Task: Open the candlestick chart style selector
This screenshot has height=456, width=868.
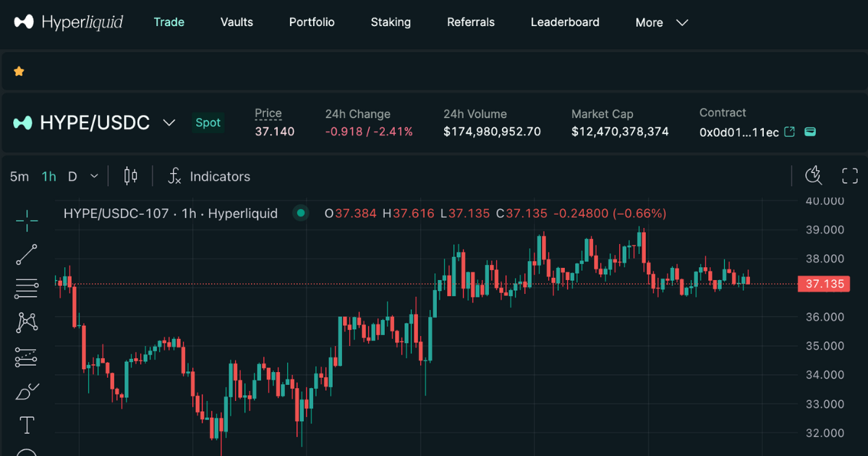Action: coord(130,176)
